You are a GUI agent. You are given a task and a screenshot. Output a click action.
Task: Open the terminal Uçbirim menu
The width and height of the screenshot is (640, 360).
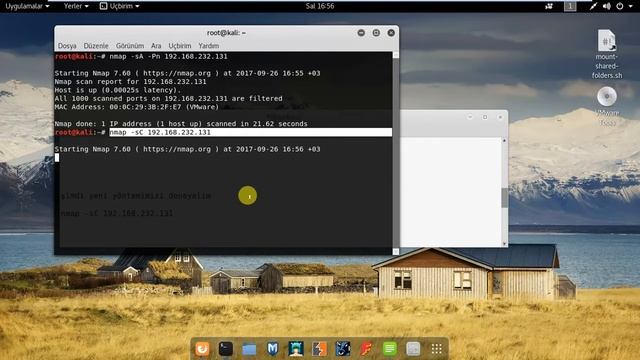[x=180, y=46]
